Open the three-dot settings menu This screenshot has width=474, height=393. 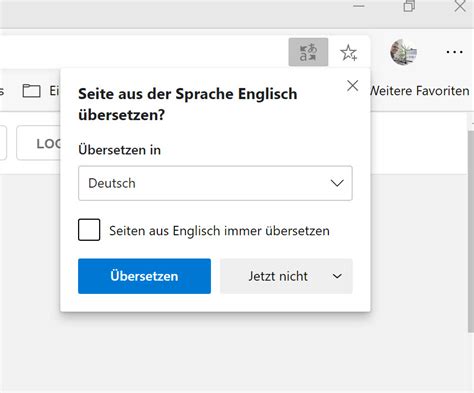(x=454, y=52)
